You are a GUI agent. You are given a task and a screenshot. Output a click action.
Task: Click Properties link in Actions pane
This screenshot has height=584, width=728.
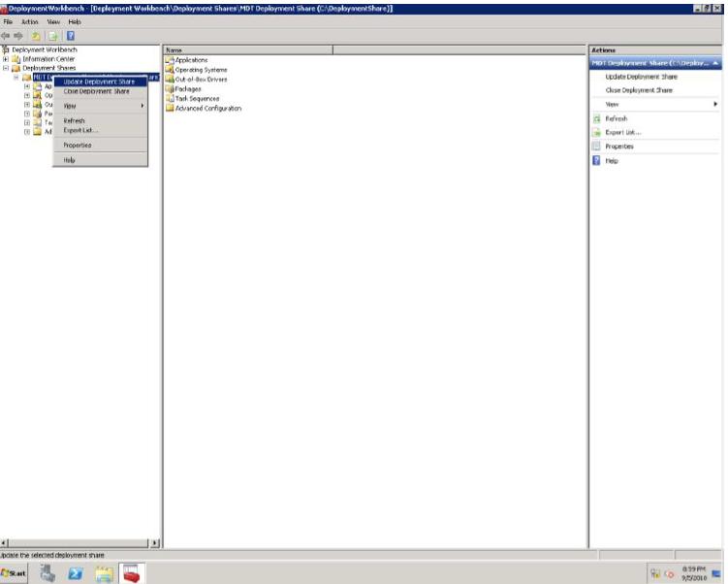[x=619, y=146]
